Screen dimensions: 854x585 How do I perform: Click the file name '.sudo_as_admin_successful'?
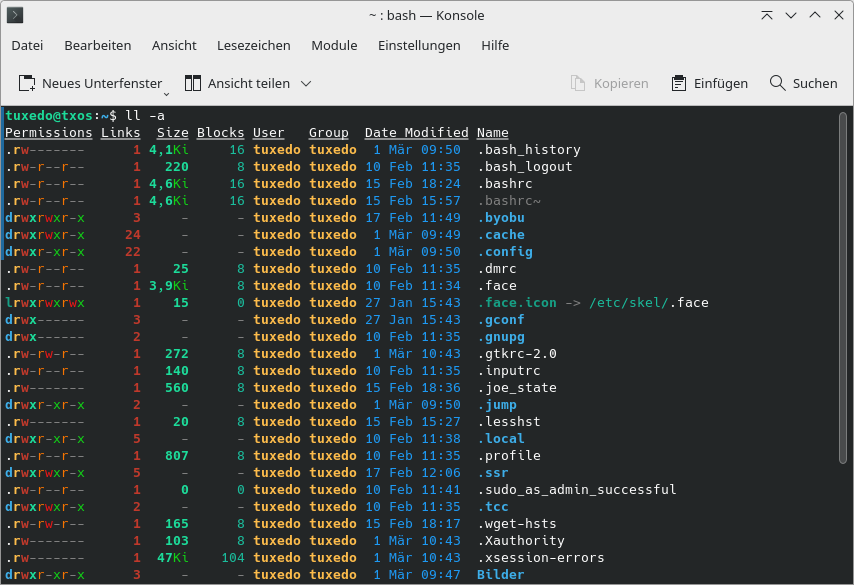click(x=577, y=490)
